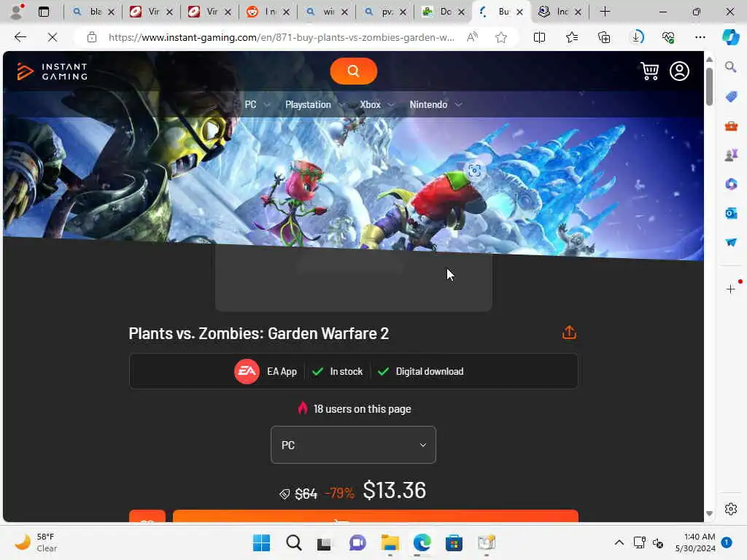The image size is (747, 560).
Task: Open Windows Start menu
Action: click(261, 542)
